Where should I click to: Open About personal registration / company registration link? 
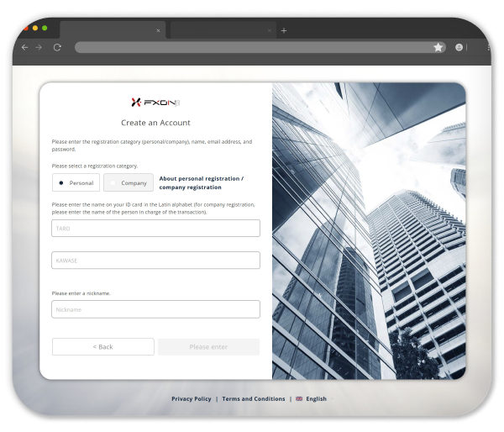tap(201, 182)
